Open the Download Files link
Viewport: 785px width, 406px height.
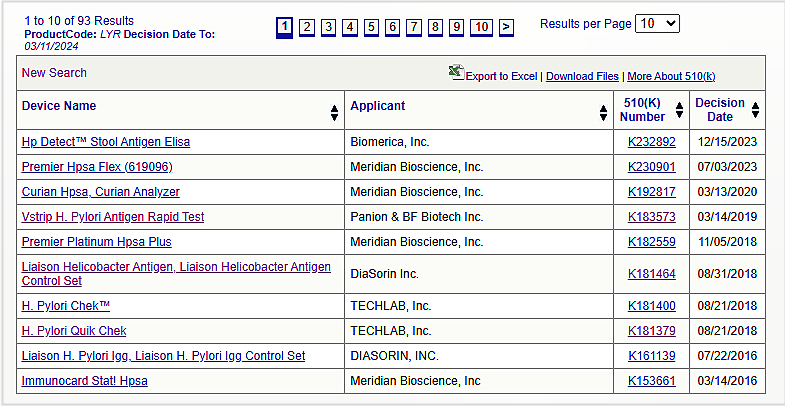582,76
